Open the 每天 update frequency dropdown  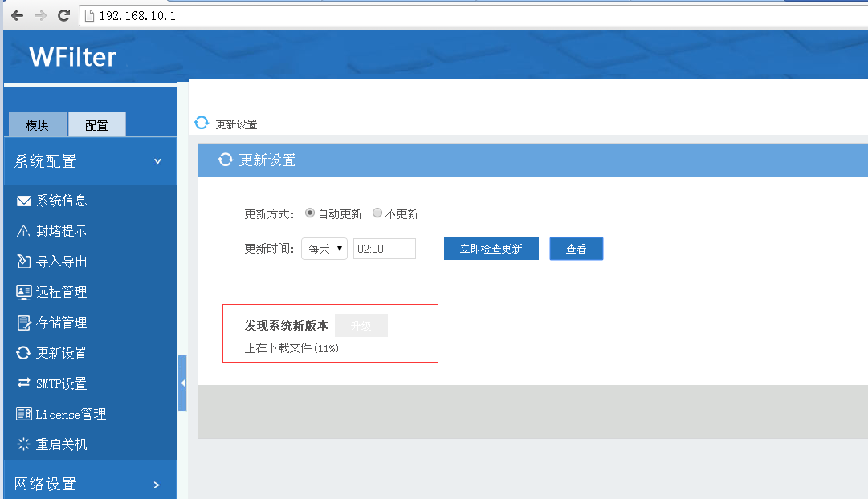324,249
